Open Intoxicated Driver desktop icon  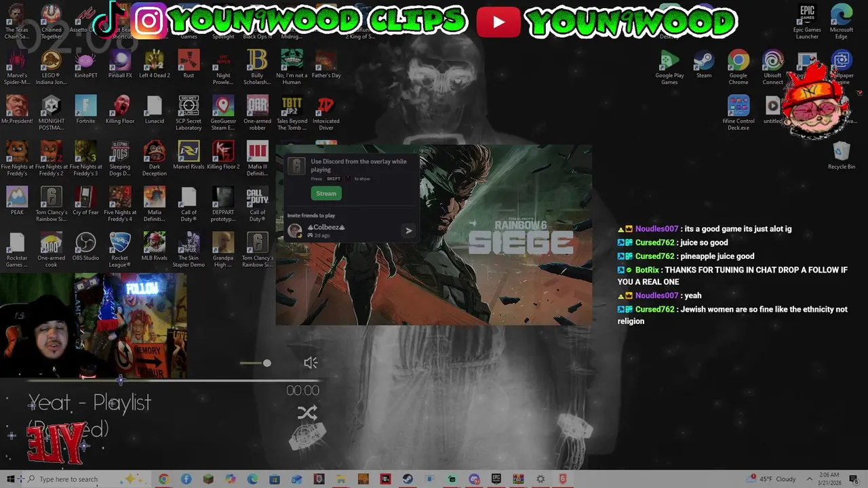pyautogui.click(x=326, y=113)
